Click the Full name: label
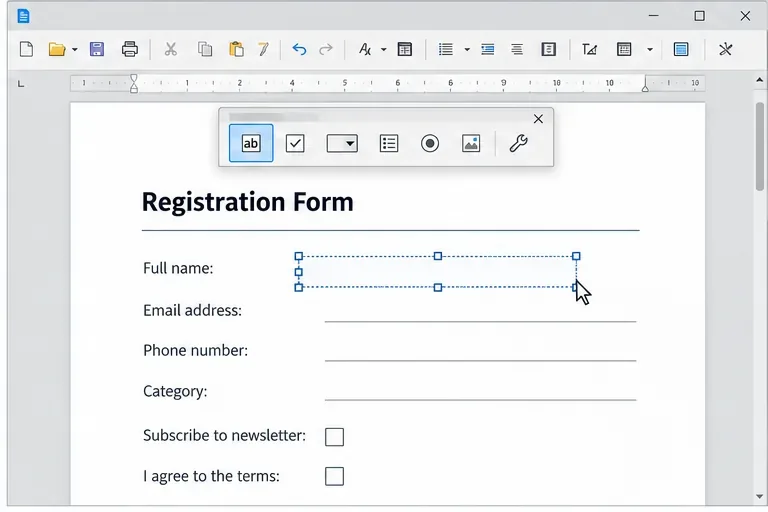The width and height of the screenshot is (768, 512). (x=178, y=268)
